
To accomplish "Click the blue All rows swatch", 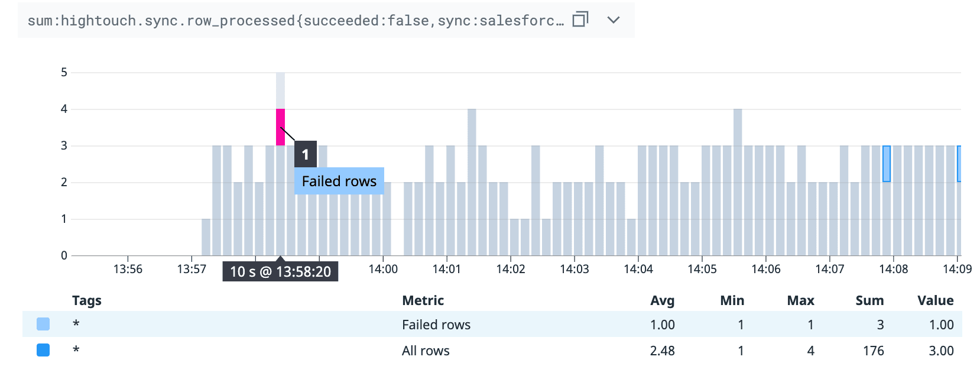I will click(43, 350).
